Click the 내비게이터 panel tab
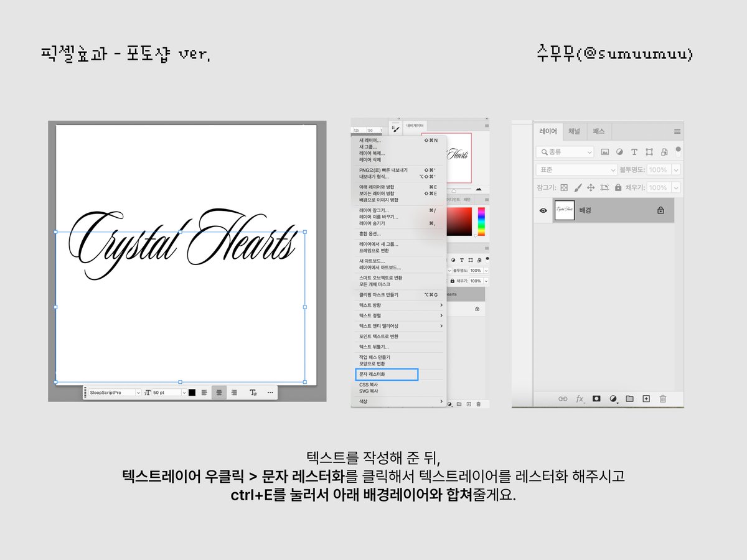This screenshot has height=560, width=747. coord(415,125)
